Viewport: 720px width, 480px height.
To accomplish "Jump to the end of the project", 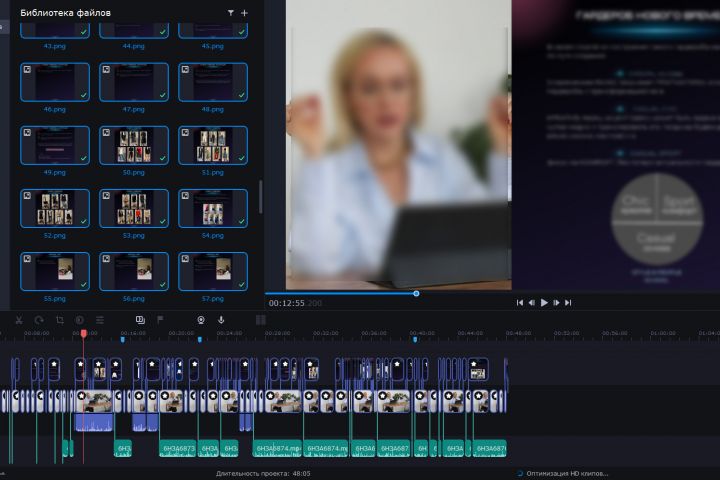I will [568, 303].
